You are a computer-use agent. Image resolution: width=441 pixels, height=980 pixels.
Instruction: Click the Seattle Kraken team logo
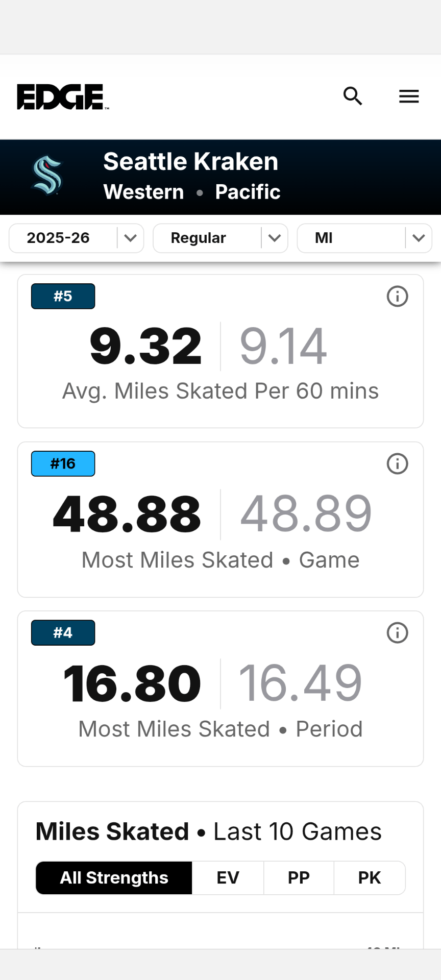pos(47,176)
